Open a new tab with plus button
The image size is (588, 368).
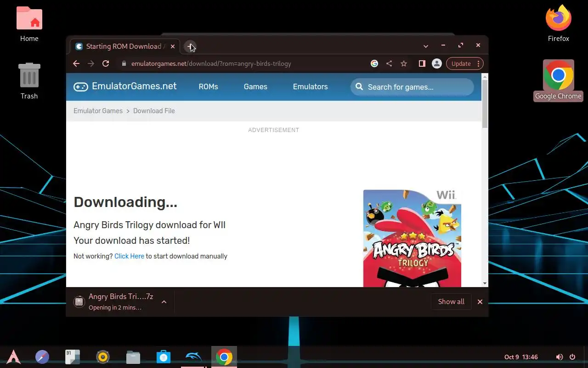190,46
